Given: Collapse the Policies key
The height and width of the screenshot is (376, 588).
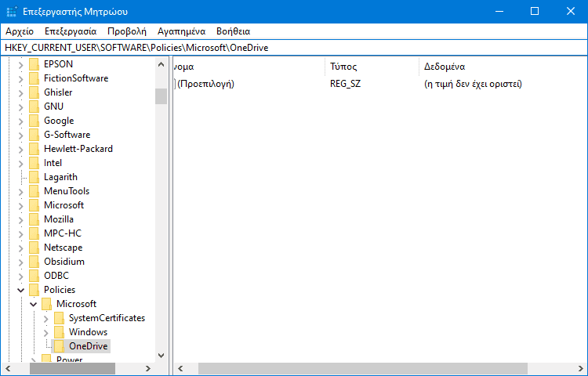Looking at the screenshot, I should tap(21, 291).
